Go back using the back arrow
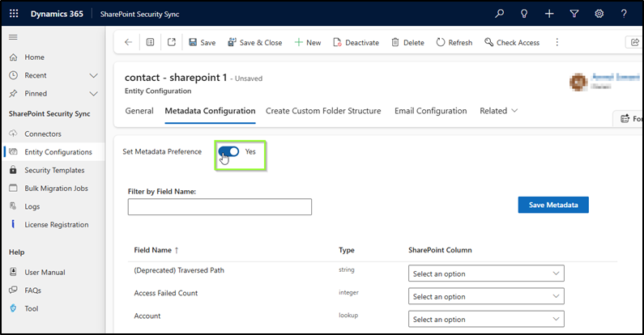This screenshot has width=644, height=335. pos(129,43)
